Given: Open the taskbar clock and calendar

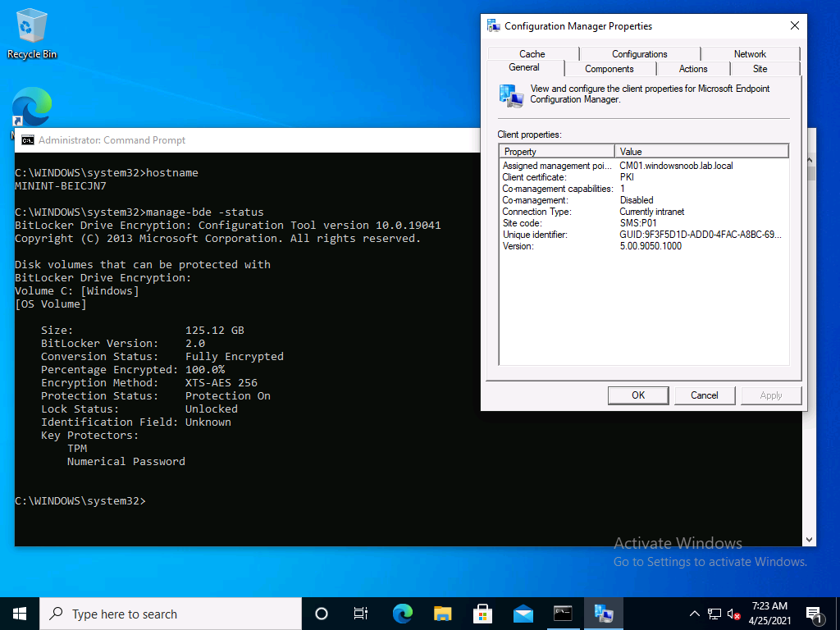Looking at the screenshot, I should [x=769, y=614].
